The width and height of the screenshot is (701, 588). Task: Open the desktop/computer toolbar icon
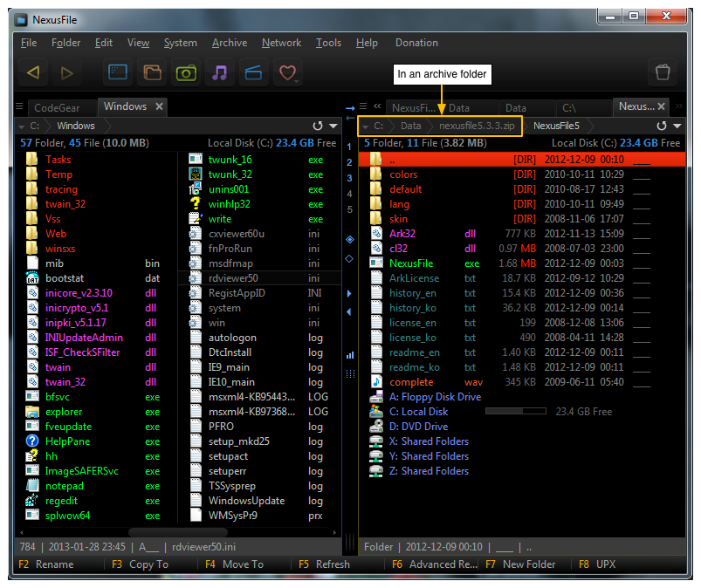118,72
